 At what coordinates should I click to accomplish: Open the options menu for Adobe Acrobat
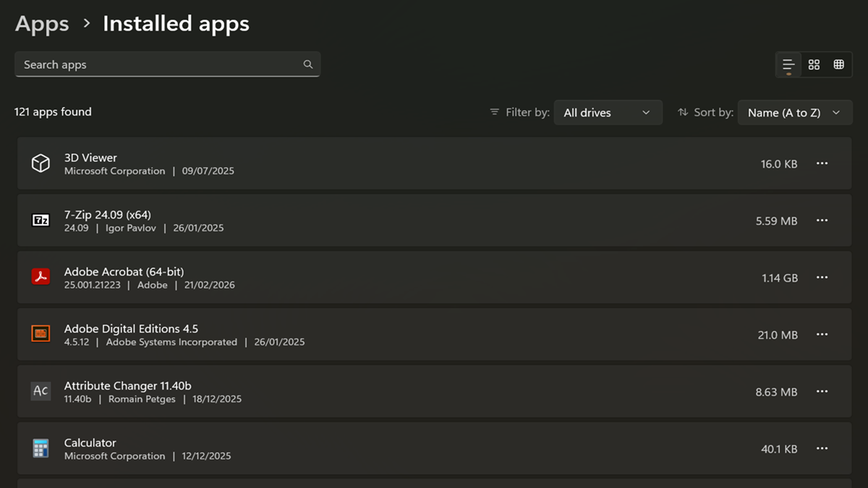[x=822, y=277]
